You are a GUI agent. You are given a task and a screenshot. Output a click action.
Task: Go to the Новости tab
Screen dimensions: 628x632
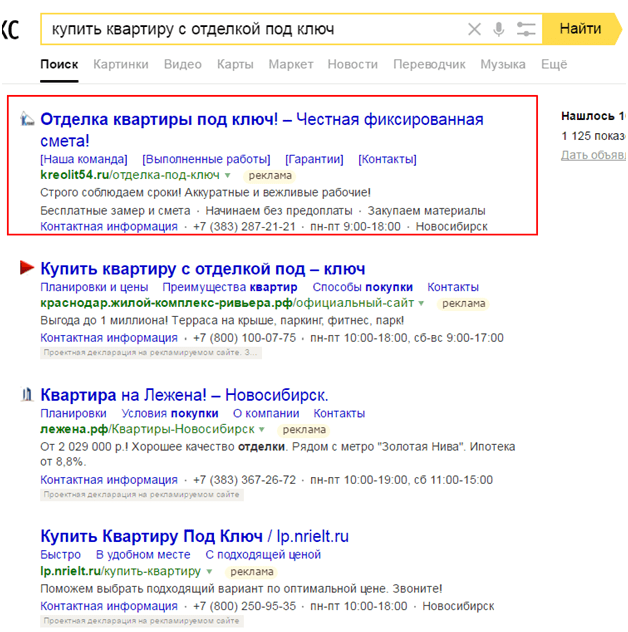coord(353,64)
